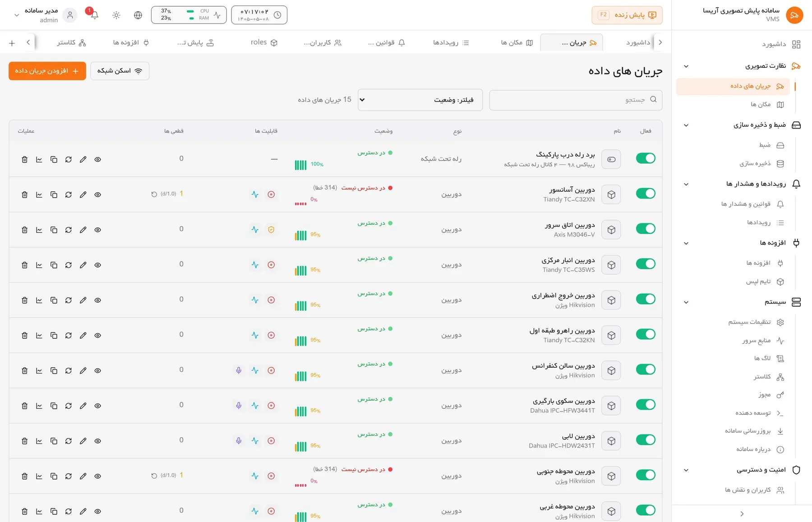Open the notifications bell
The height and width of the screenshot is (522, 812).
click(x=95, y=15)
